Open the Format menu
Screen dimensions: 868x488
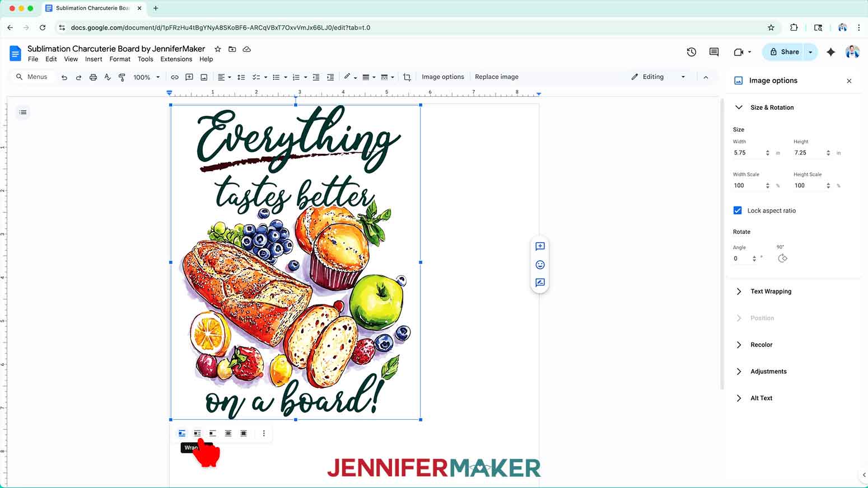120,59
